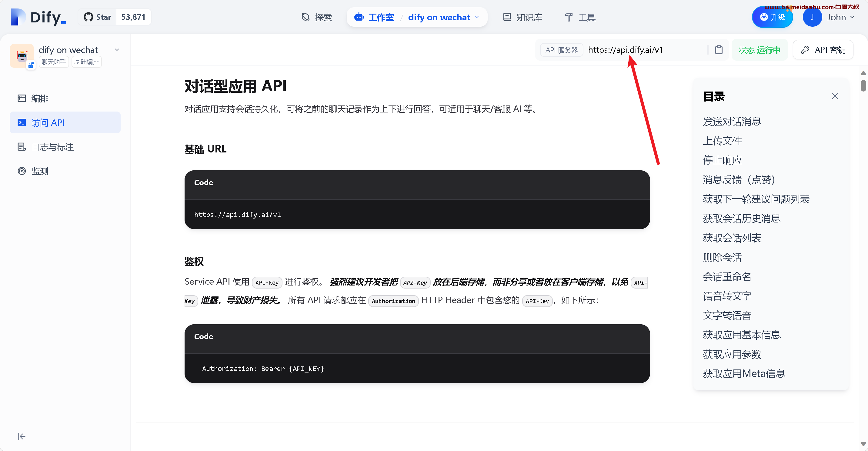
Task: Click the 编排 layout icon
Action: [x=22, y=98]
